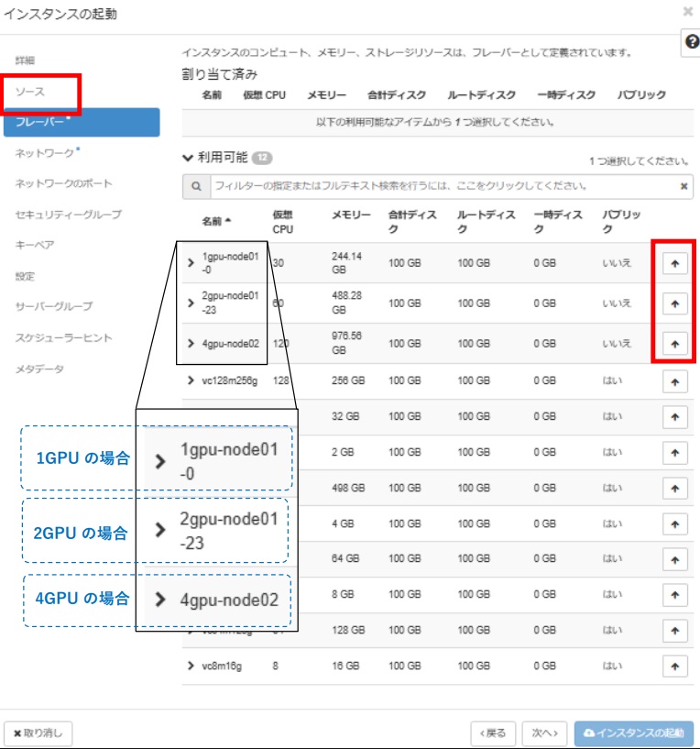
Task: Close the インスタンスの起動 dialog with the X
Action: tap(687, 11)
